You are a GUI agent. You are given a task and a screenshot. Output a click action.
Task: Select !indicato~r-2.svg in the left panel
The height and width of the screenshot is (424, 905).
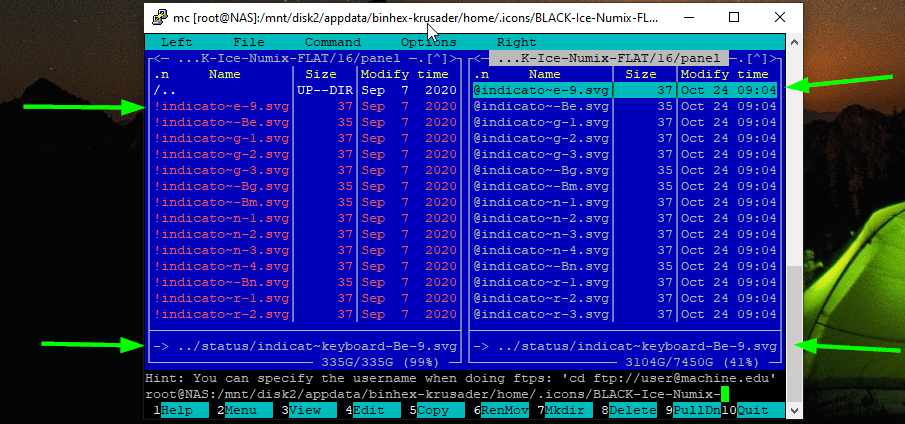(x=305, y=314)
